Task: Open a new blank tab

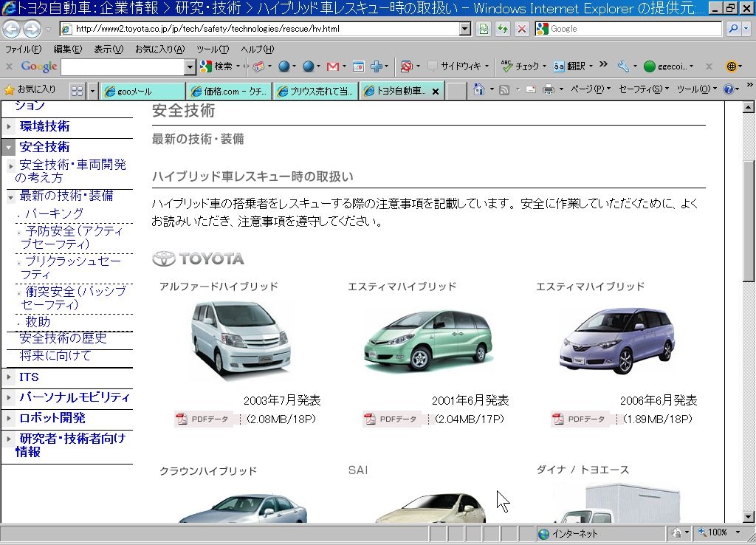Action: point(456,91)
